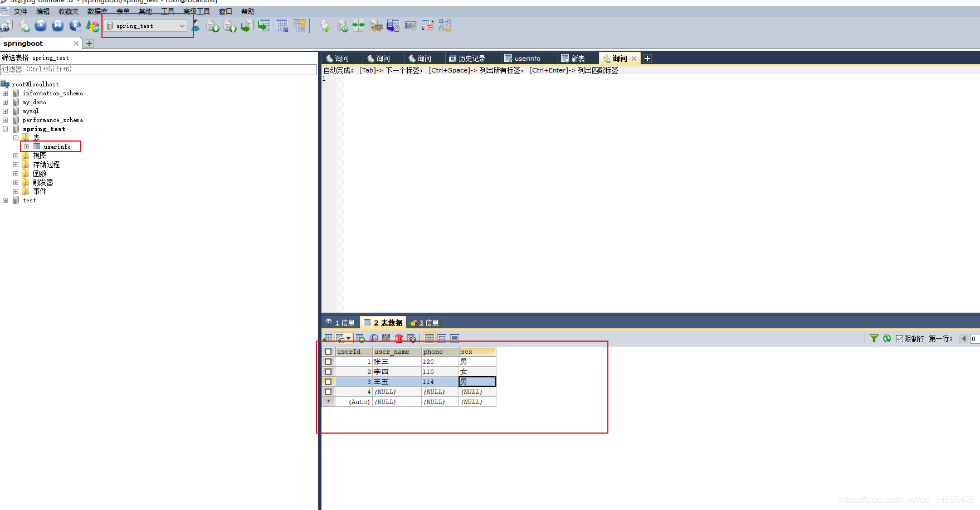Switch to the 1 信息 result tab
This screenshot has width=980, height=510.
[x=340, y=323]
